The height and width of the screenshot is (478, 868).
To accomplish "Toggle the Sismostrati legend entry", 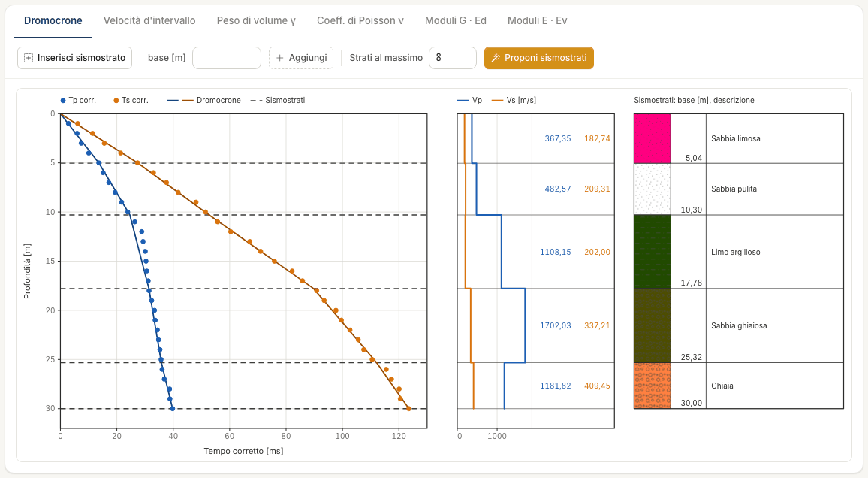I will pyautogui.click(x=278, y=100).
